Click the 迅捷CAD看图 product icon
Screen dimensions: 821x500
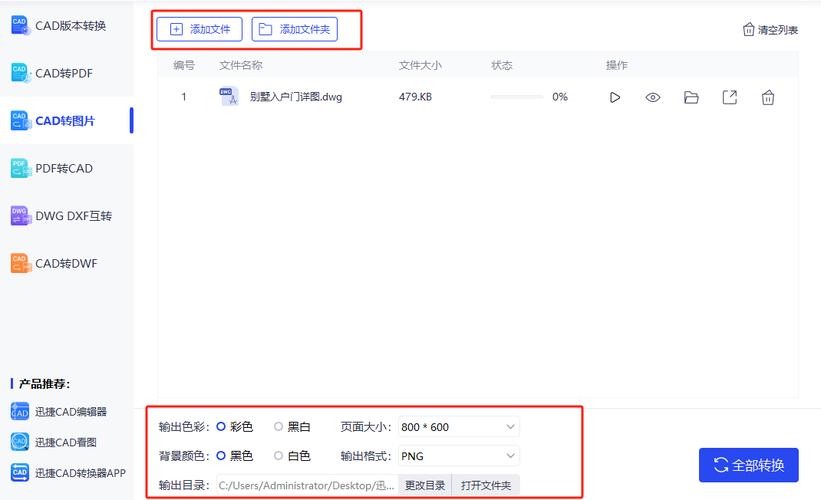tap(20, 442)
